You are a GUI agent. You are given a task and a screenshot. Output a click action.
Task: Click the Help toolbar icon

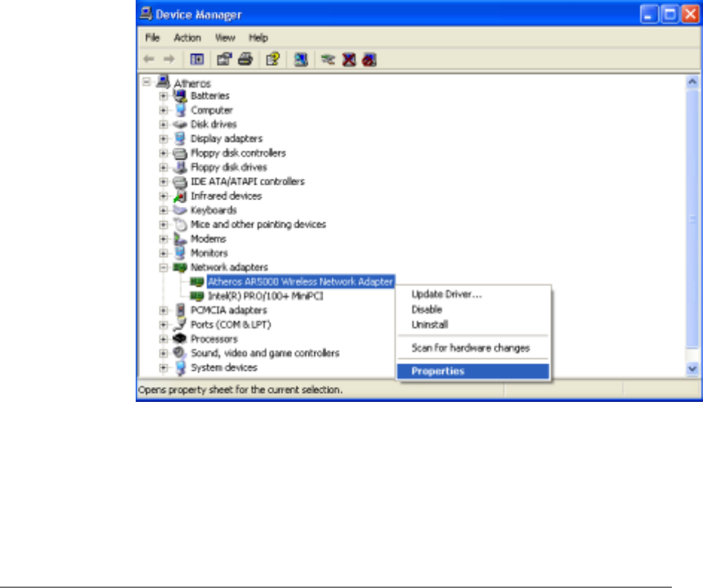pyautogui.click(x=273, y=59)
